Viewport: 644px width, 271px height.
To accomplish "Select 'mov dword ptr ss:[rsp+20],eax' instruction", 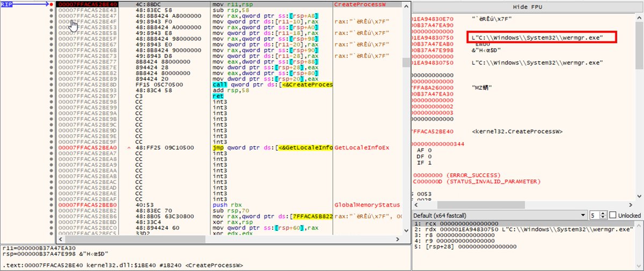I will 265,79.
